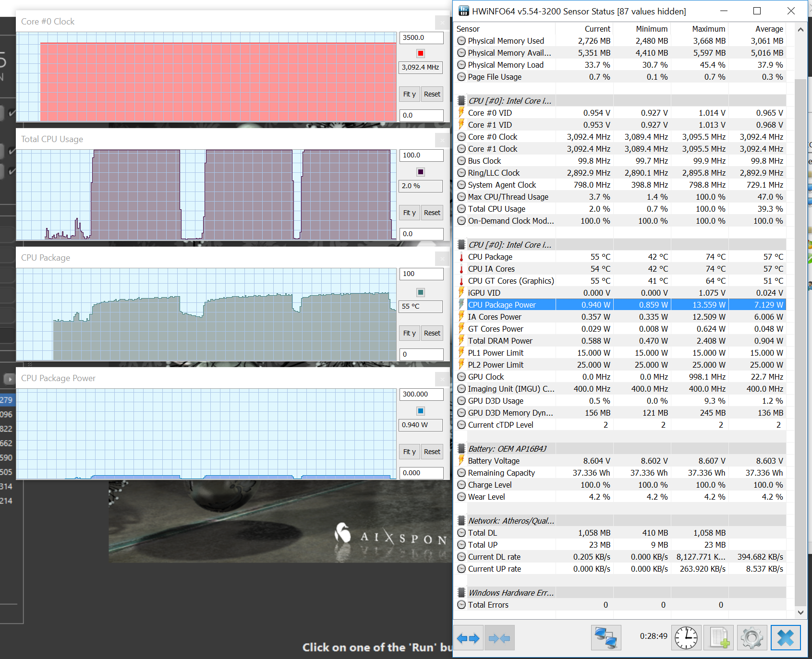Select the Battery Voltage lightning icon
This screenshot has width=812, height=659.
tap(461, 461)
